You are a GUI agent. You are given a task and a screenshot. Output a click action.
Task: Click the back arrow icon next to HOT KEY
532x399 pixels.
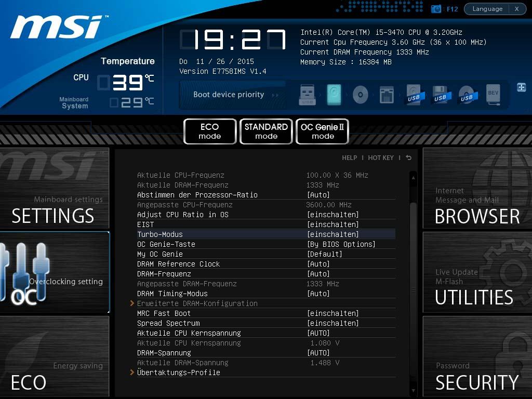pyautogui.click(x=408, y=158)
